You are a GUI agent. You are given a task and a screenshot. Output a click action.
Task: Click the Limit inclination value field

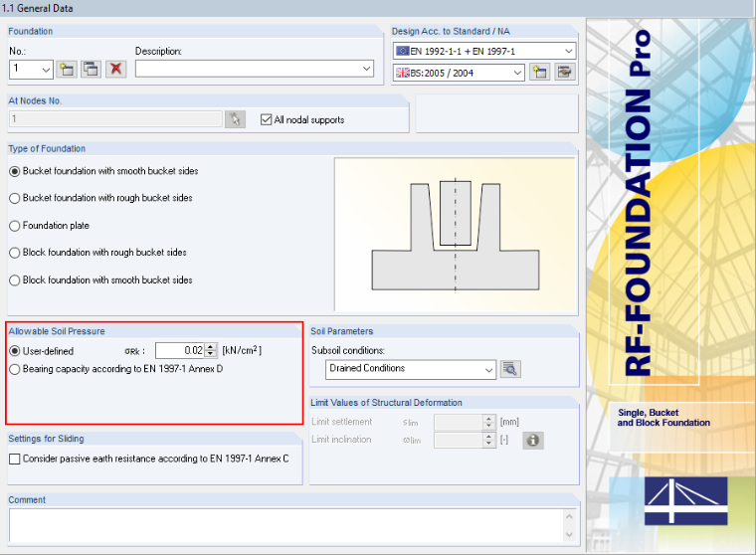click(x=459, y=441)
